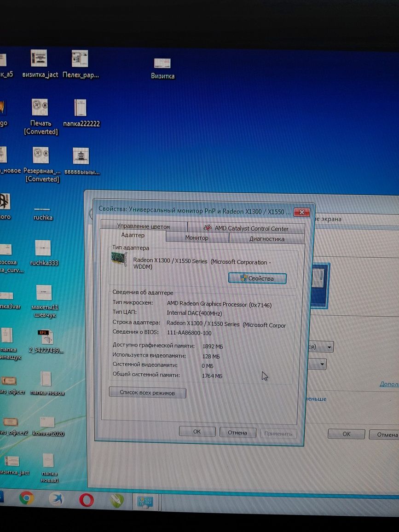
Task: Open the ruchka333 desktop file
Action: click(x=43, y=253)
